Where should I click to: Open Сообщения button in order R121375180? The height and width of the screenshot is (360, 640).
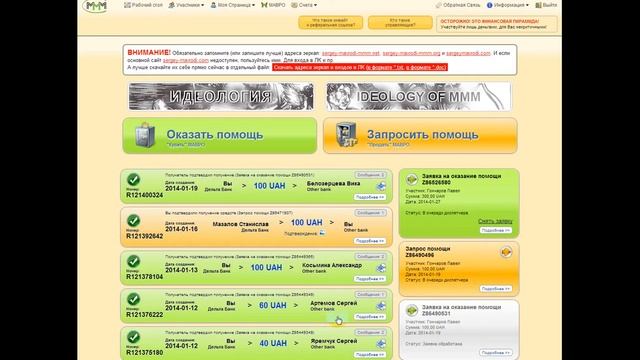370,332
